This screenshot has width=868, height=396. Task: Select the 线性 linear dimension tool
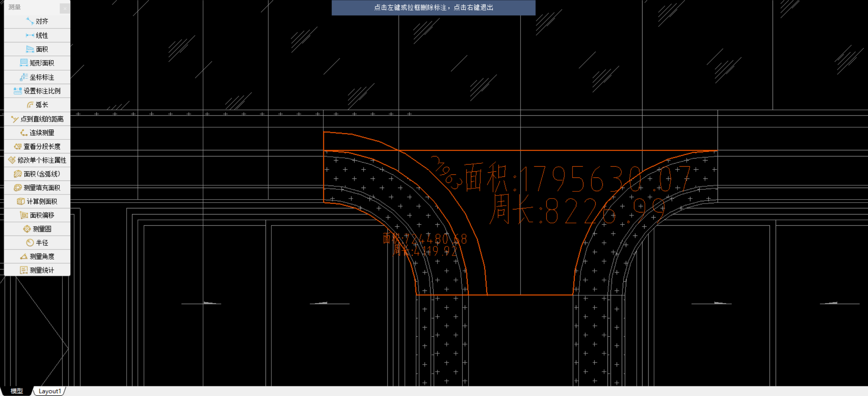37,35
